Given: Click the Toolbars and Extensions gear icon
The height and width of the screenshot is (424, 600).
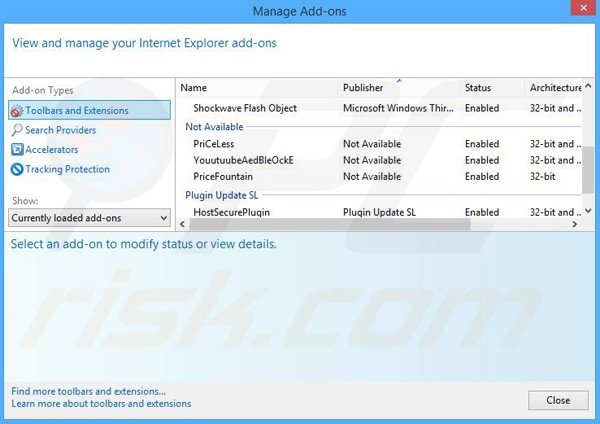Looking at the screenshot, I should pos(17,111).
